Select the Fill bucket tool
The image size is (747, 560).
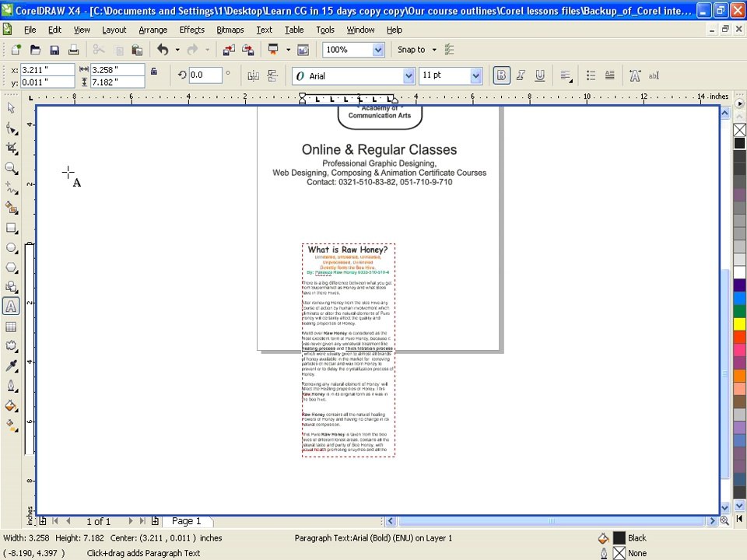click(11, 406)
